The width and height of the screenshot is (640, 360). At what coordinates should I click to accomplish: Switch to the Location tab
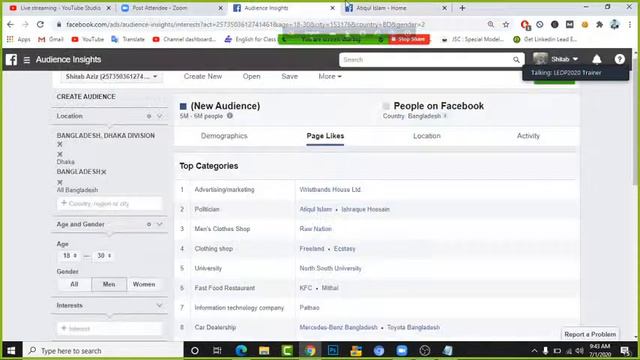pos(427,136)
